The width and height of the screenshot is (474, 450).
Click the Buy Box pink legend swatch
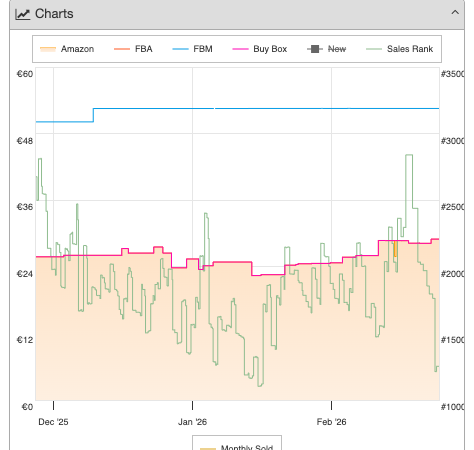click(x=240, y=49)
